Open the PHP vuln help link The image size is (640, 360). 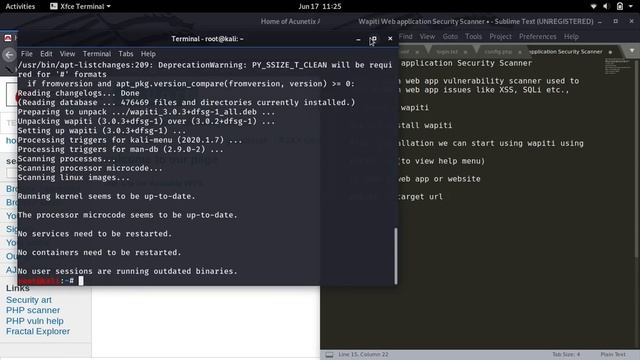pos(35,321)
